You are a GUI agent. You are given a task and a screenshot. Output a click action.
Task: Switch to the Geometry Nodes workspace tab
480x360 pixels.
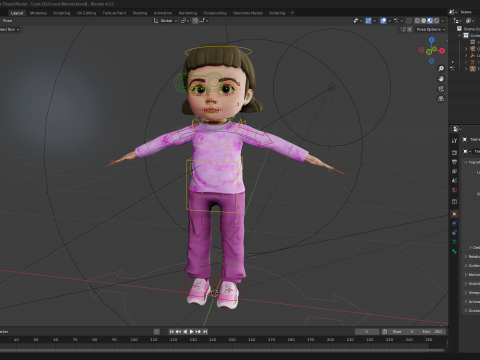248,13
